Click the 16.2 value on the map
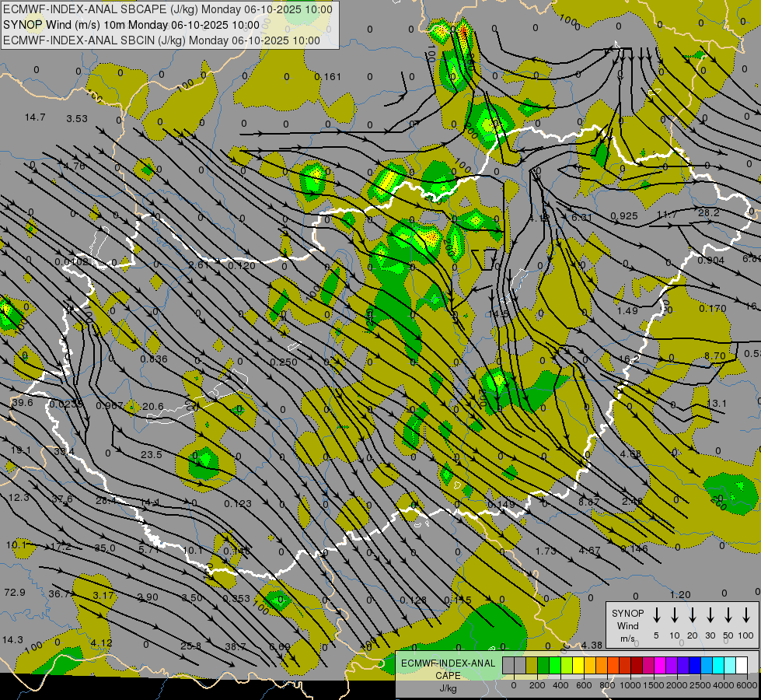Viewport: 761px width, 700px height. click(629, 359)
